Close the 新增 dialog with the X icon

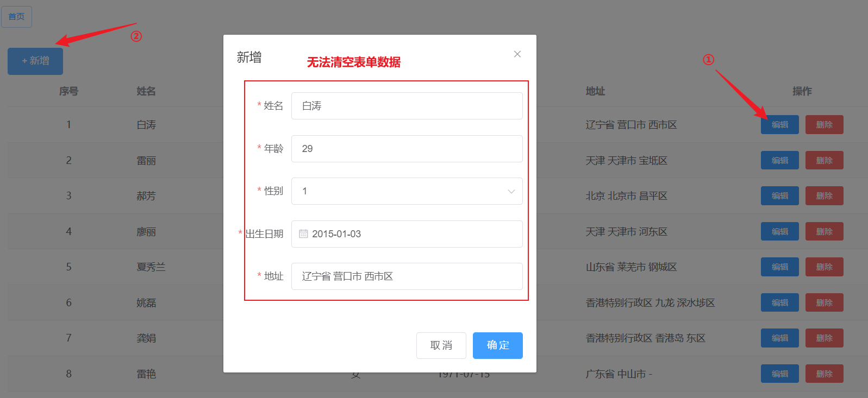pyautogui.click(x=517, y=54)
